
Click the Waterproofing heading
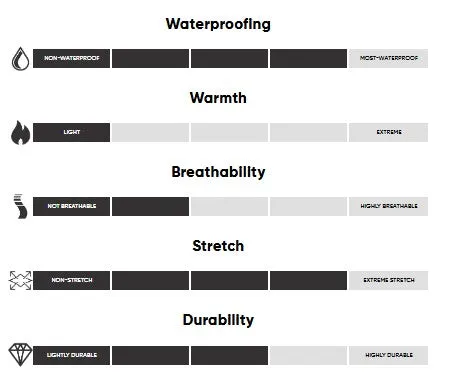218,24
